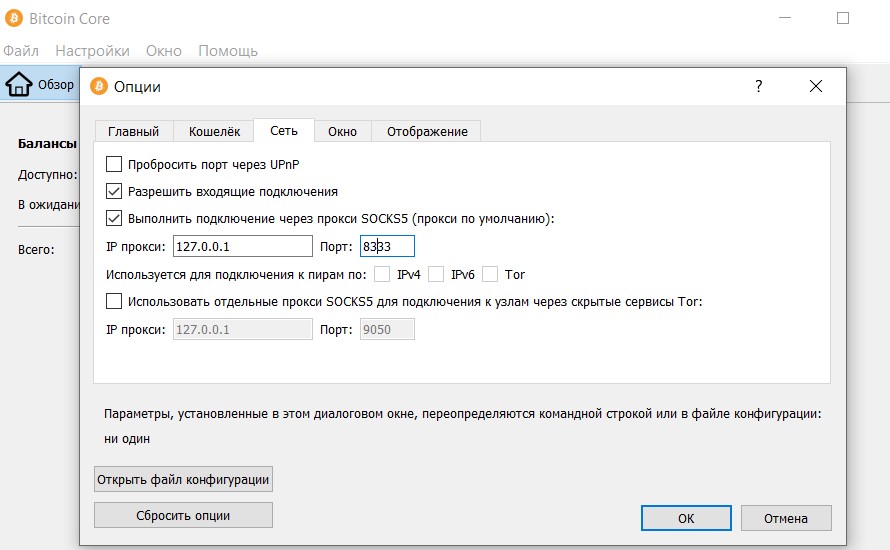Maximize the Bitcoin Core window
Screen dimensions: 890x550
(x=843, y=18)
